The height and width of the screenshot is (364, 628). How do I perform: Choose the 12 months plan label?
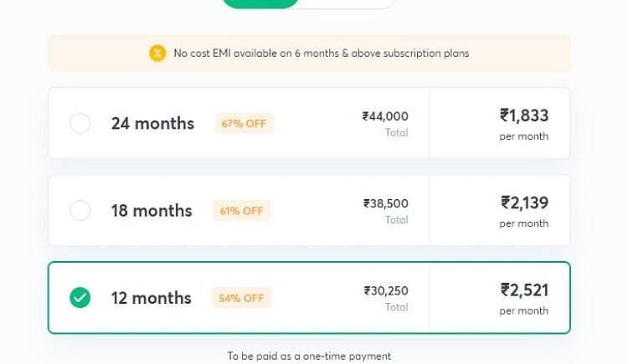pos(151,298)
